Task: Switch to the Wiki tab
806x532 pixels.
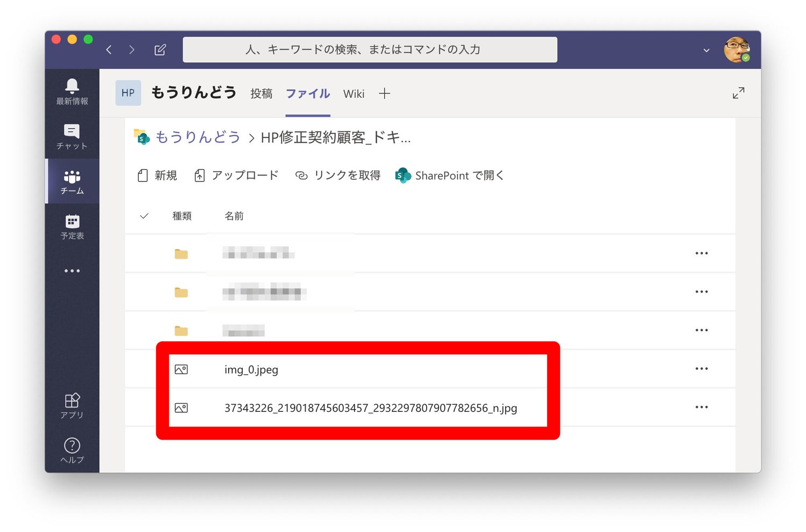Action: tap(354, 94)
